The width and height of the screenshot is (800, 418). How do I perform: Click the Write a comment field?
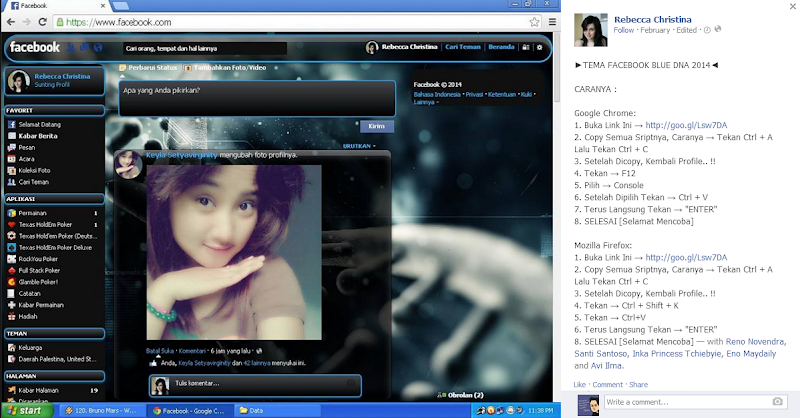point(695,402)
